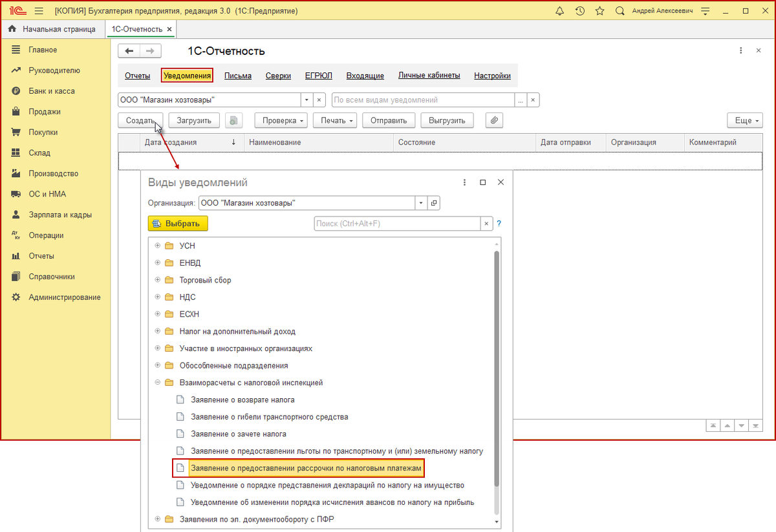
Task: Click the open-form icon beside the dialog's Организация field
Action: 434,203
